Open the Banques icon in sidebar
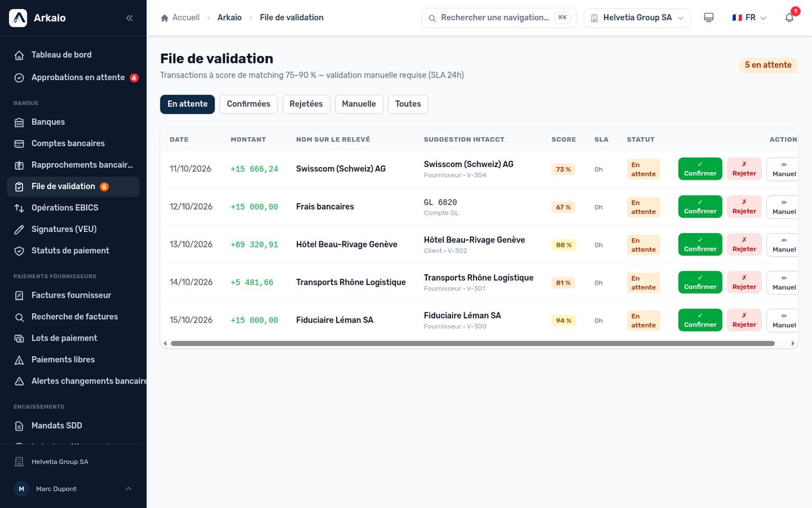The image size is (812, 508). pyautogui.click(x=19, y=122)
